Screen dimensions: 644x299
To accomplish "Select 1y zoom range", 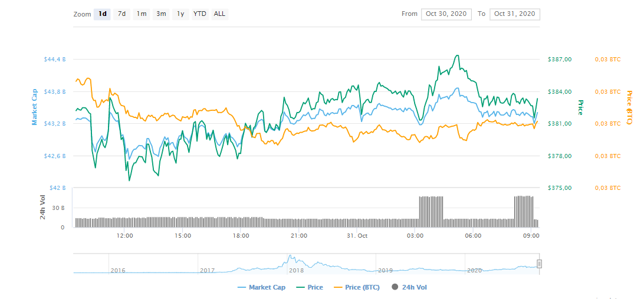I will 180,14.
